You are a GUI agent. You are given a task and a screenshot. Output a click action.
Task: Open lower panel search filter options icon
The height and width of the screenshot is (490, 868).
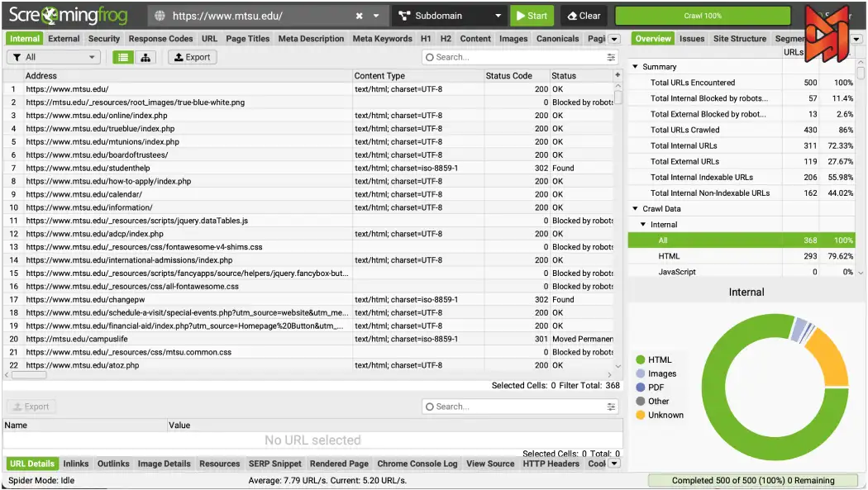pos(611,407)
